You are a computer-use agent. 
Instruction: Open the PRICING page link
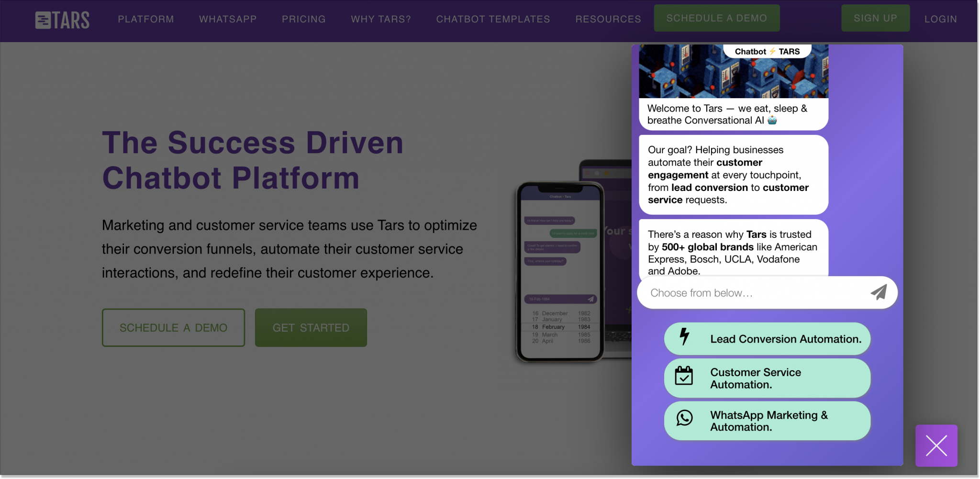tap(303, 19)
